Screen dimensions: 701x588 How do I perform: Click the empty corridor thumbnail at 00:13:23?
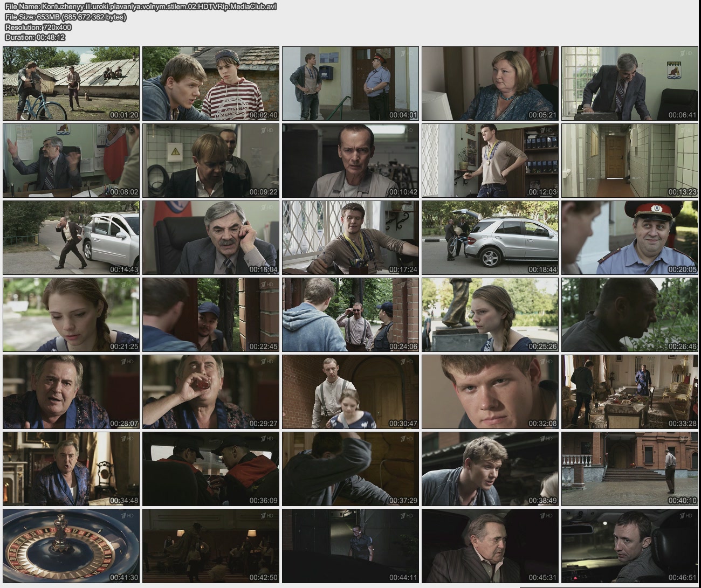(x=629, y=161)
